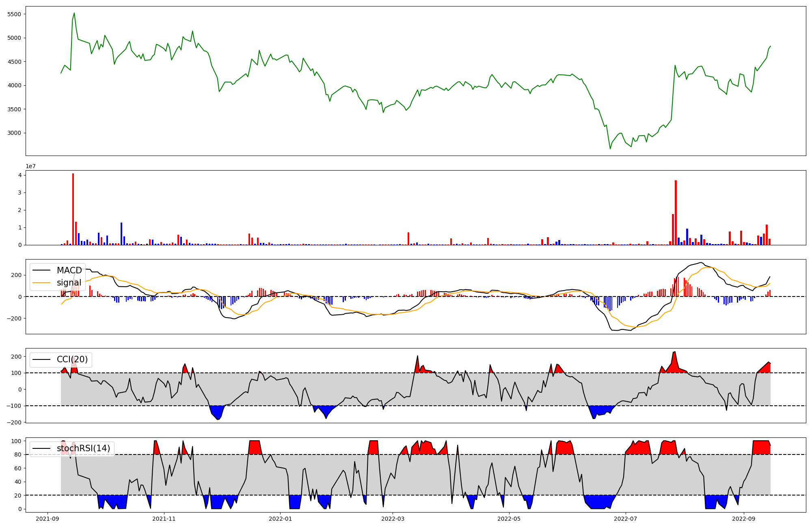Select the 2021-11 x-axis date label
This screenshot has width=812, height=528.
tap(164, 519)
